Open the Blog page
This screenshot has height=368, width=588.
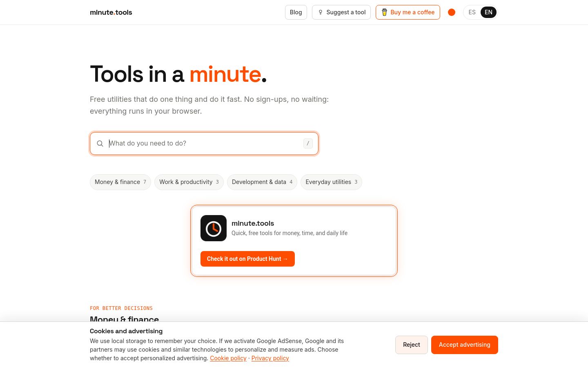pos(296,12)
